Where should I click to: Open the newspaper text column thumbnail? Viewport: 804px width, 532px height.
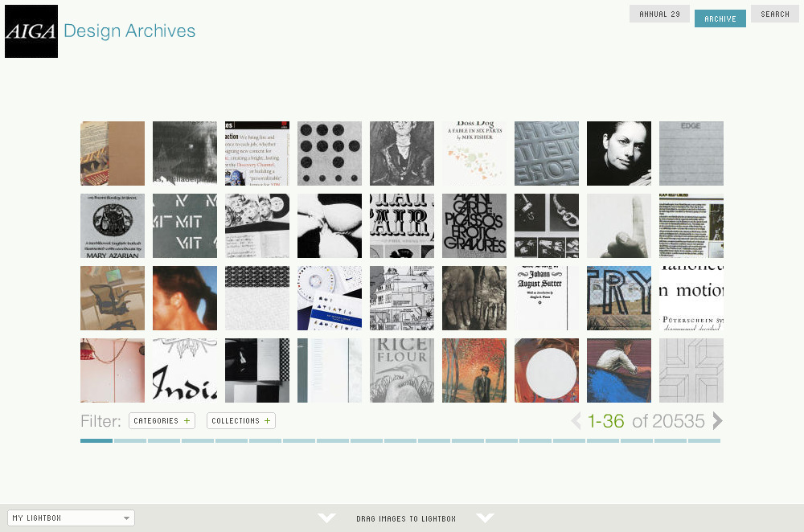coord(691,226)
